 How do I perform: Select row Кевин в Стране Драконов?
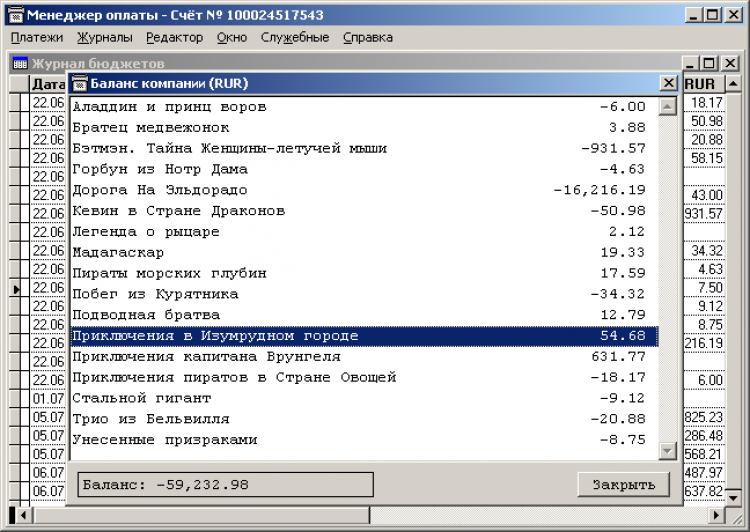point(364,211)
